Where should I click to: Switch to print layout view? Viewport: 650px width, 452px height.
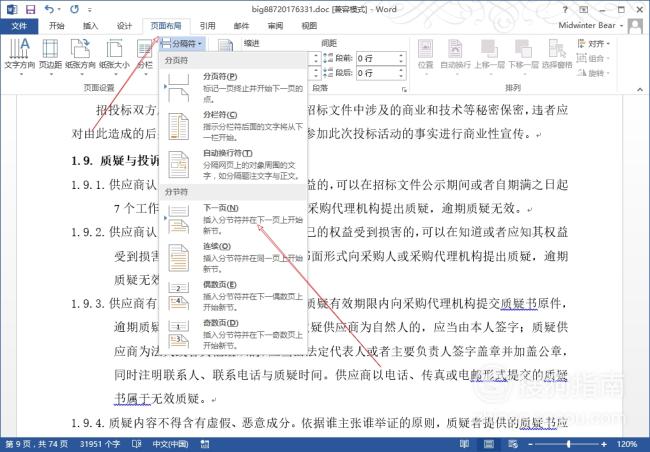point(489,444)
